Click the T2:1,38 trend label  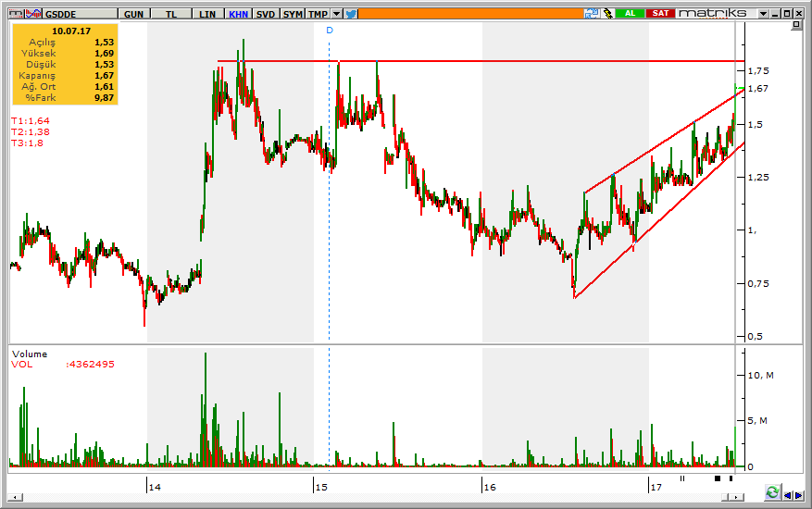click(x=31, y=132)
